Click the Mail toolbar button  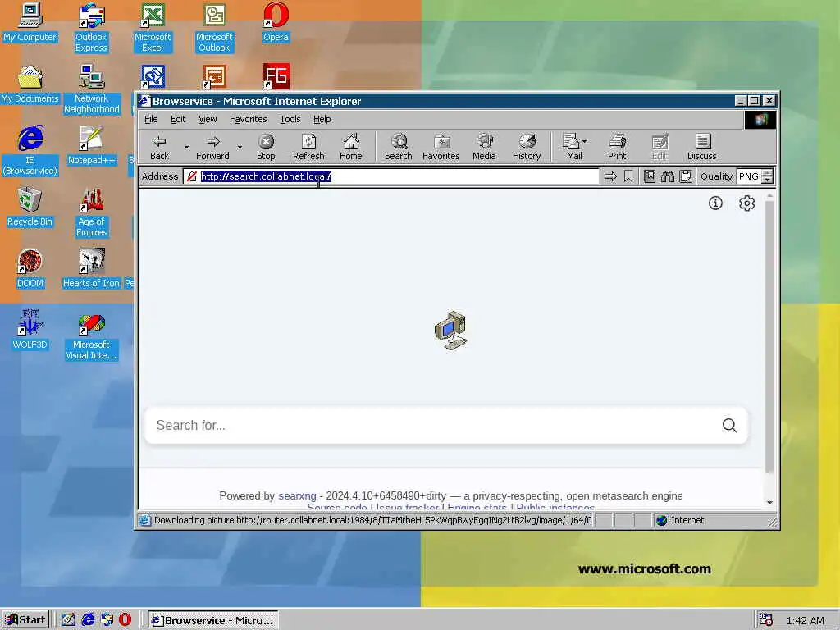(x=572, y=147)
